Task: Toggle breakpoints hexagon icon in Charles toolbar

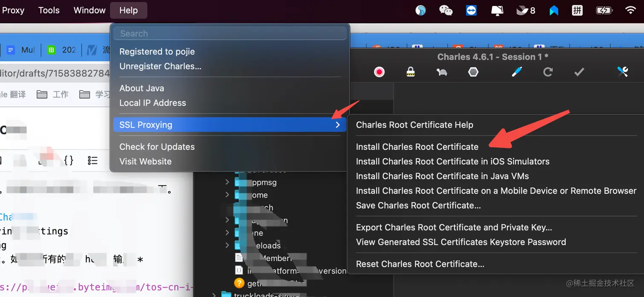Action: click(x=473, y=72)
